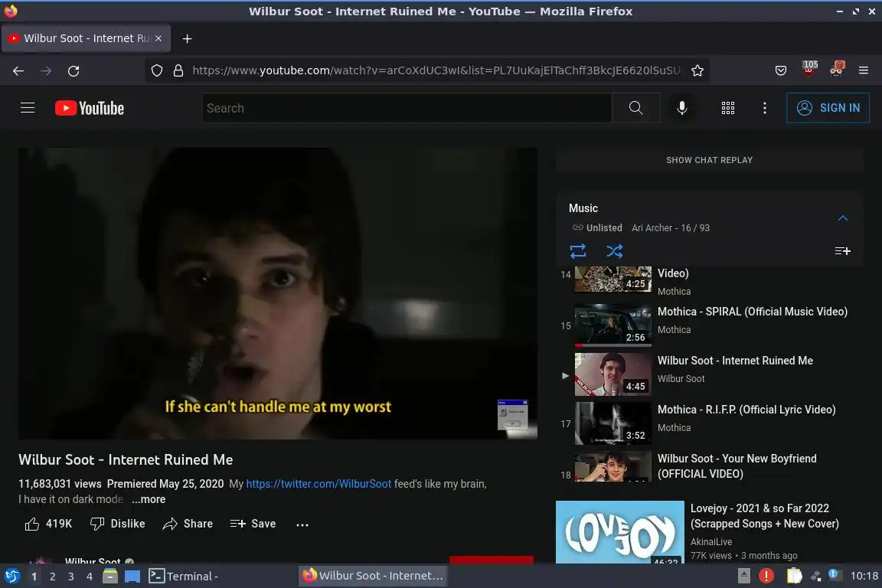This screenshot has width=882, height=588.
Task: Focus the YouTube Search field
Action: tap(407, 107)
